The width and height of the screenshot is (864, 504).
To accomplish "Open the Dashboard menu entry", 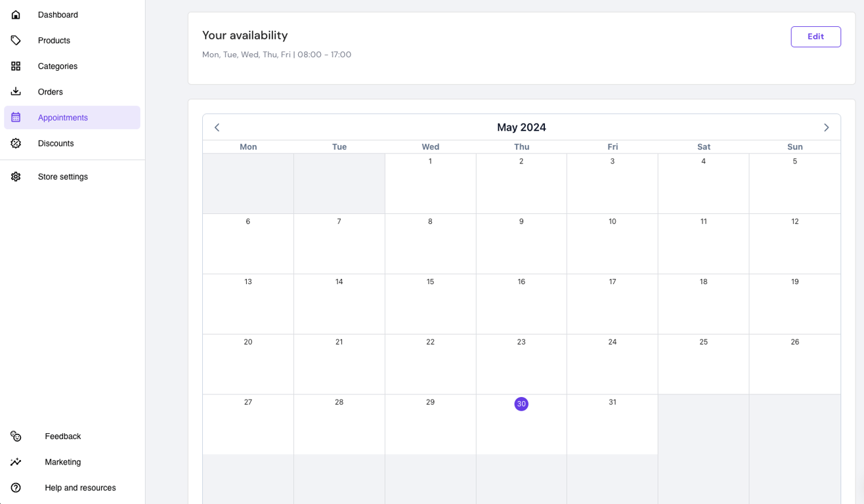I will [x=58, y=14].
